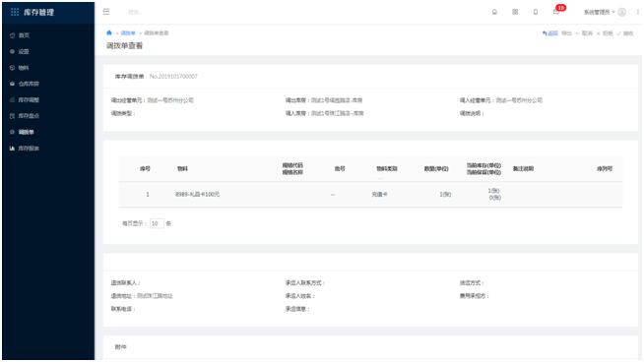Click the 物料 column header

point(182,168)
